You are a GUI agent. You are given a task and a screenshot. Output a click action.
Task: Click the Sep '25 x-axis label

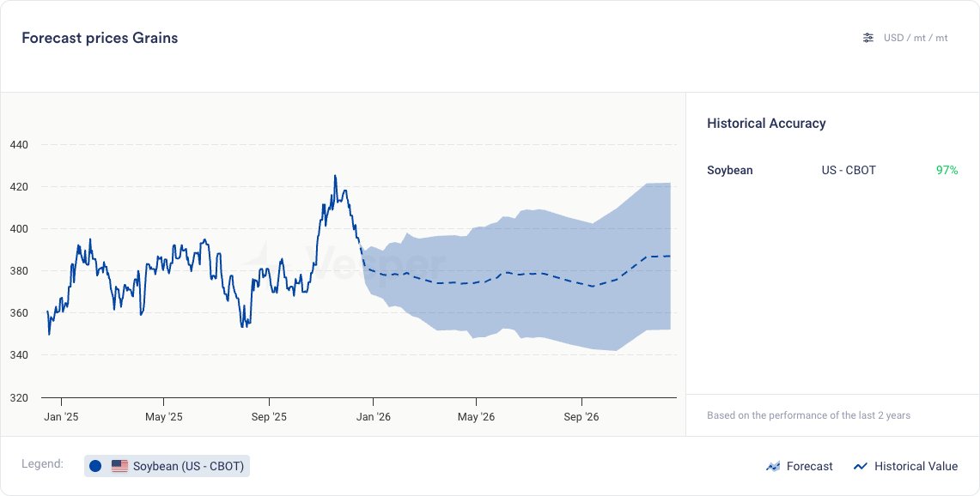point(269,417)
